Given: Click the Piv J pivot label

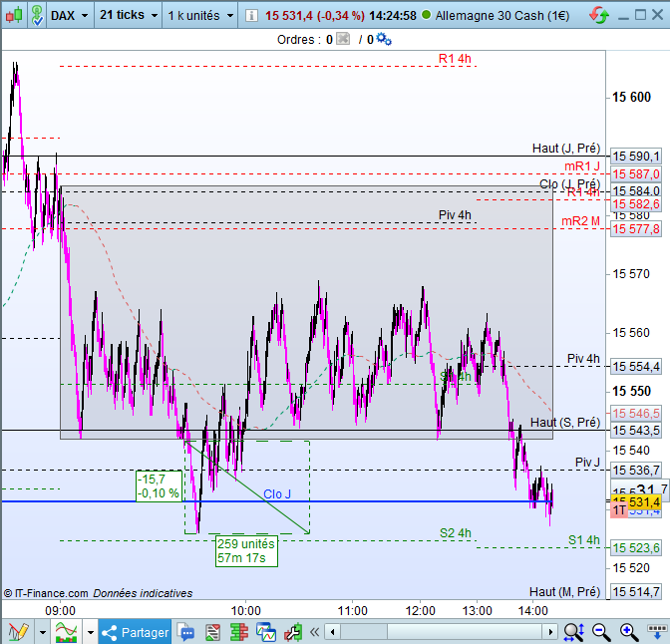Looking at the screenshot, I should click(587, 463).
